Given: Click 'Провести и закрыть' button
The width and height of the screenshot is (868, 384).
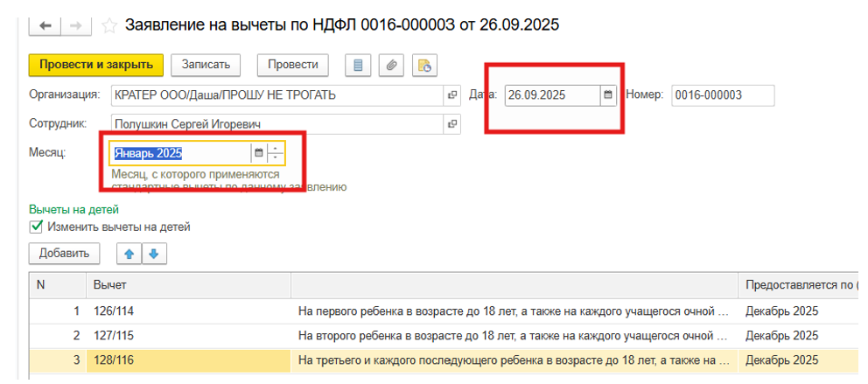Looking at the screenshot, I should click(96, 65).
